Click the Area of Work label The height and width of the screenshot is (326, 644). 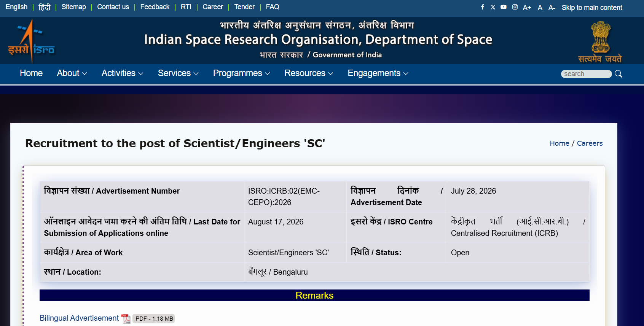pyautogui.click(x=83, y=253)
